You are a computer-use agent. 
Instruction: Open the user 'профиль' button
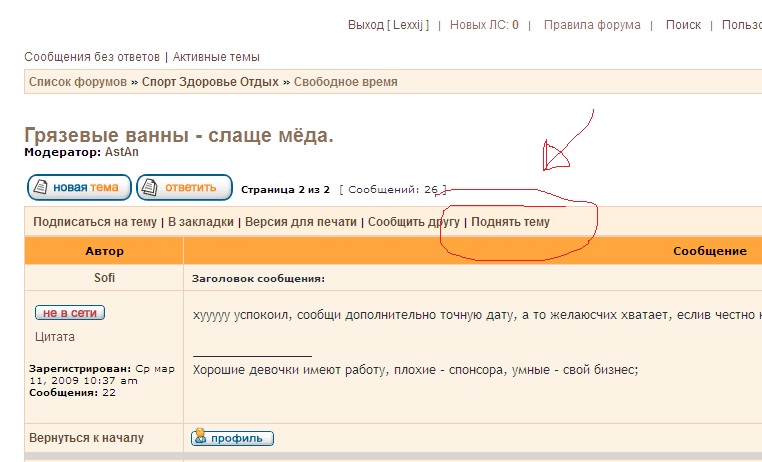pyautogui.click(x=232, y=438)
